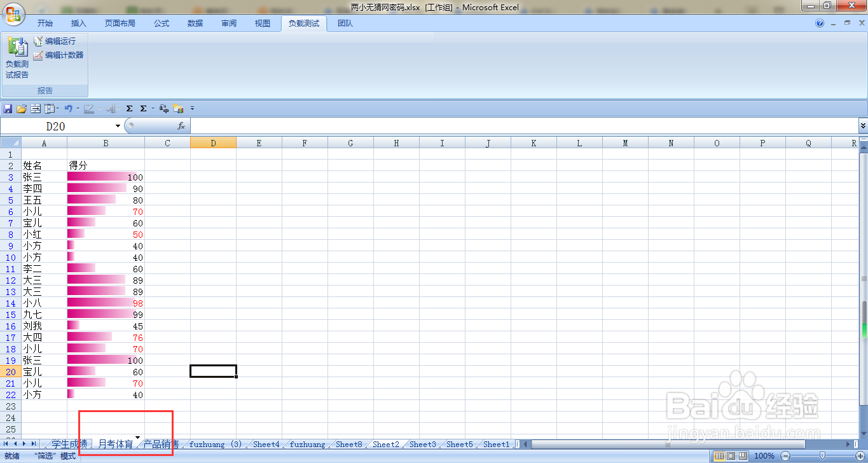The image size is (868, 463).
Task: Go to first sheet tab navigation arrow
Action: pos(6,444)
